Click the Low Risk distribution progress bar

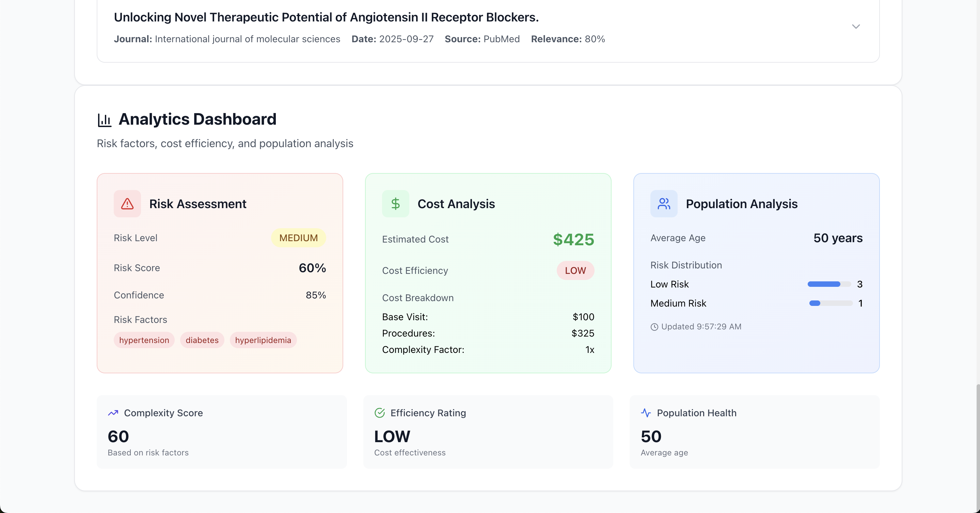click(829, 284)
